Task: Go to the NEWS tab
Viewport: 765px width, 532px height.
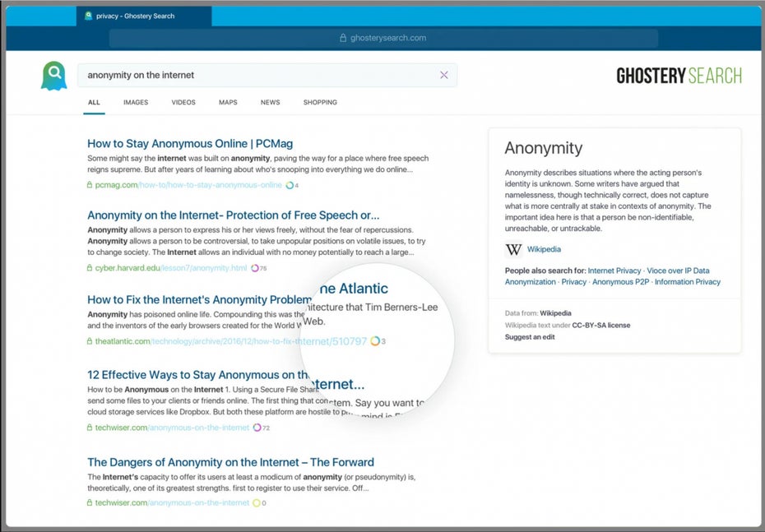Action: tap(271, 103)
